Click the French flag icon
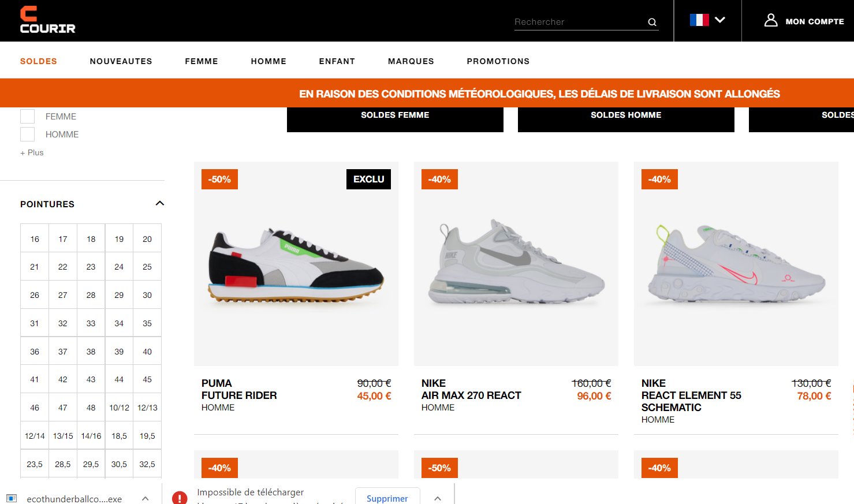Viewport: 854px width, 504px height. [x=699, y=20]
